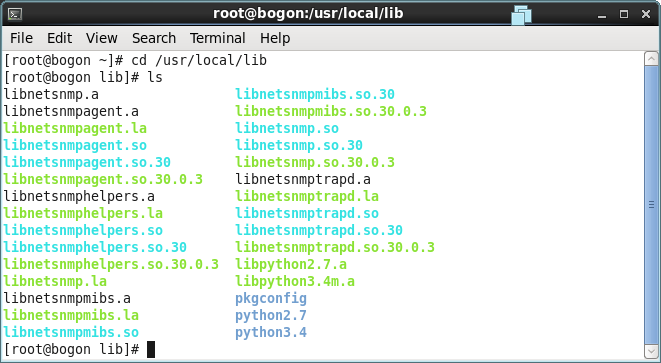Click the libnetsnmptrapd.so.30 entry
Image resolution: width=661 pixels, height=363 pixels.
point(319,231)
